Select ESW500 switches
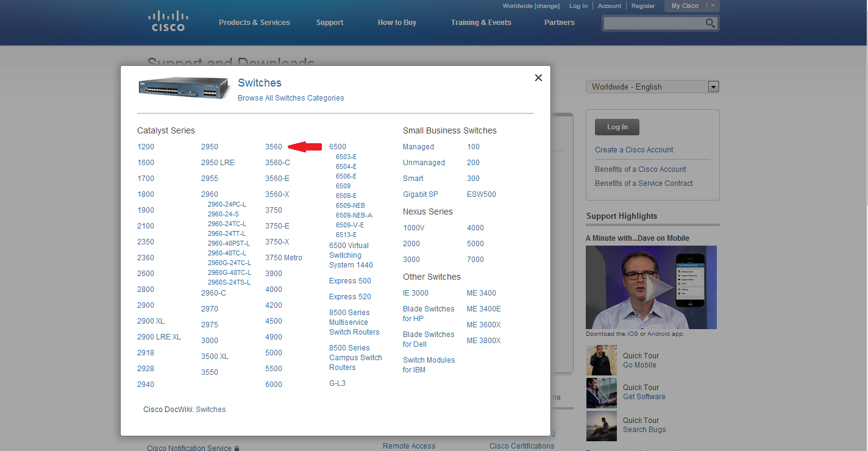 [482, 194]
